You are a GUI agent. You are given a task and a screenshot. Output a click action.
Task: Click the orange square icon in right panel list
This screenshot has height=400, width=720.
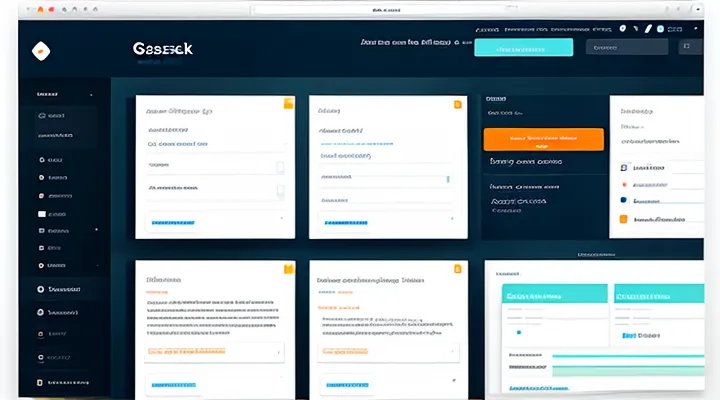pyautogui.click(x=624, y=219)
